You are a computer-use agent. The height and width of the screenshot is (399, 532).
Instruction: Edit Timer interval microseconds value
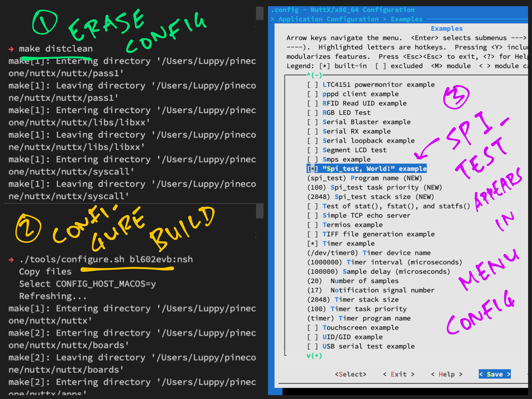click(384, 262)
